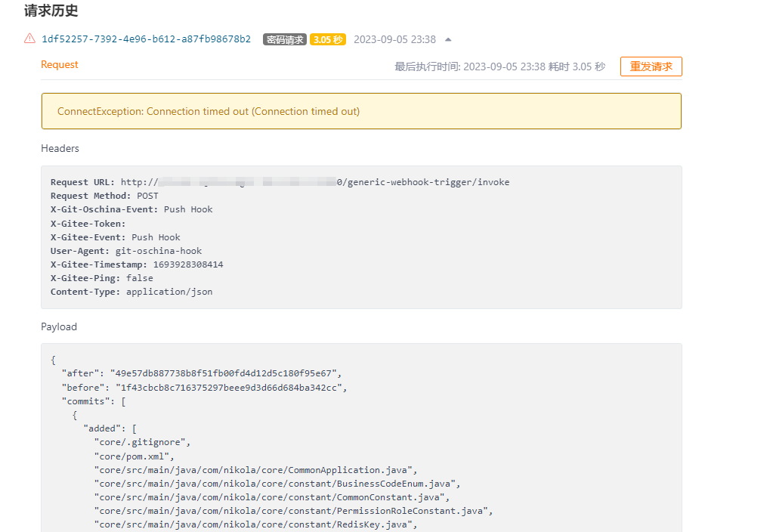Screen dimensions: 773x532
Task: Collapse the request entry with up arrow
Action: (x=448, y=39)
